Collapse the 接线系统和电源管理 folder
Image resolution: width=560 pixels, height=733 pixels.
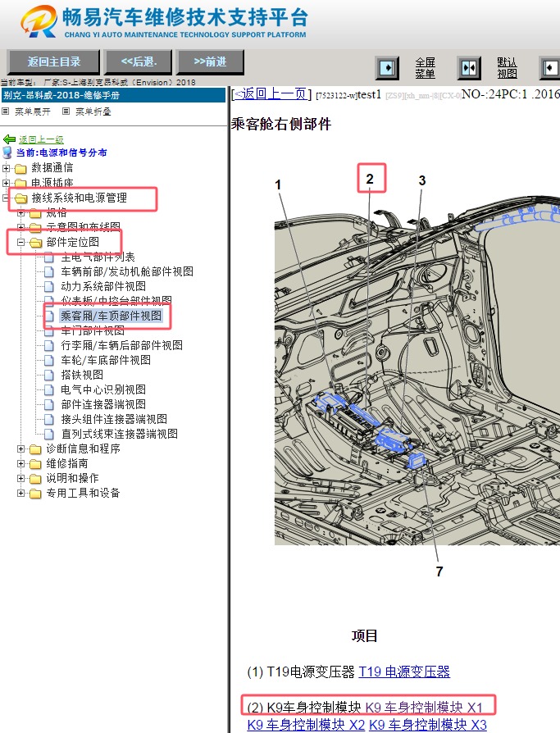(6, 198)
